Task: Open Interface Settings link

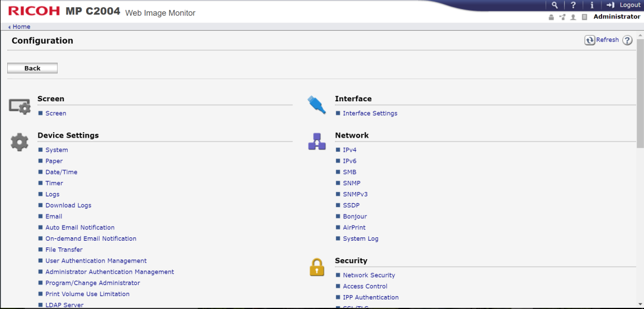Action: [x=370, y=113]
